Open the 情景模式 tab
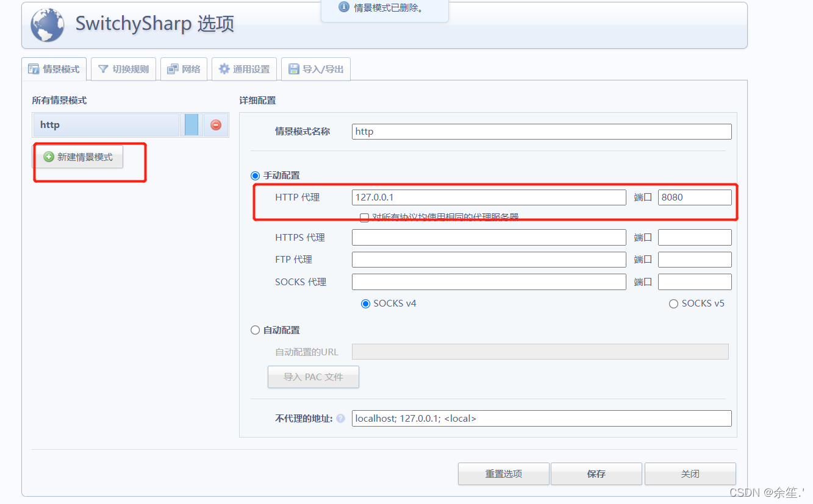The height and width of the screenshot is (504, 813). coord(54,69)
